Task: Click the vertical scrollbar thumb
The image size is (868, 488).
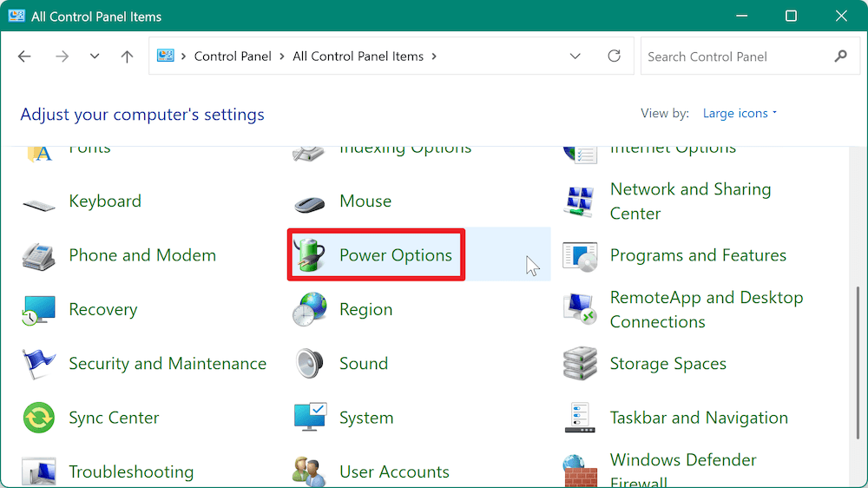Action: 858,362
